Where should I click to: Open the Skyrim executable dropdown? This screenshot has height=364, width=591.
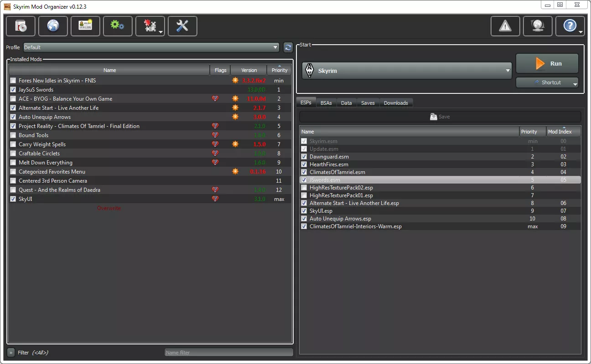pyautogui.click(x=407, y=71)
